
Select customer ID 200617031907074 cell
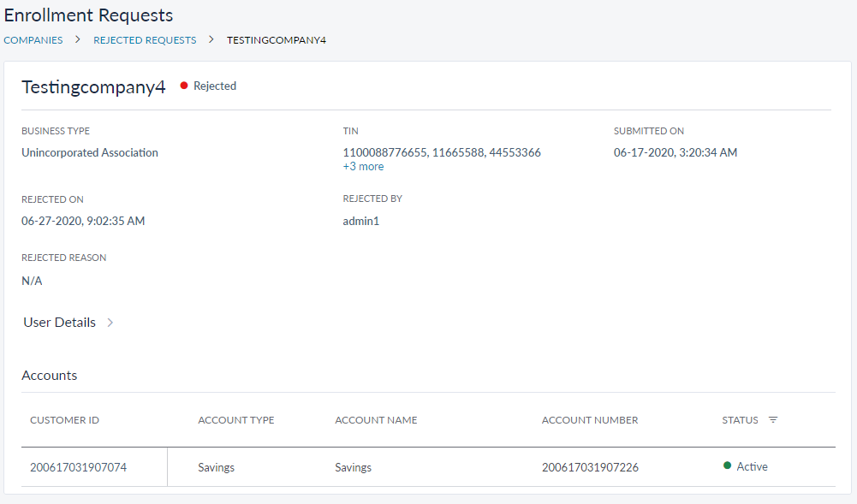pyautogui.click(x=78, y=467)
